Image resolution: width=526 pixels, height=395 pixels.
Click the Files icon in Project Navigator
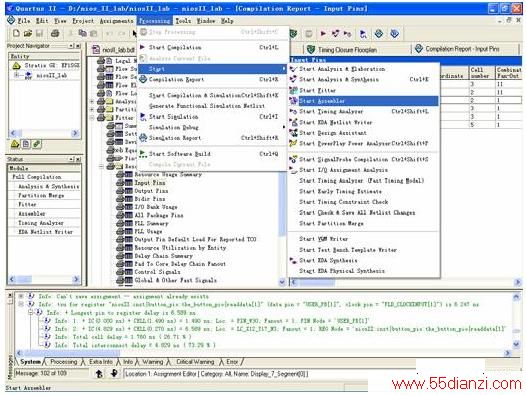(26, 144)
